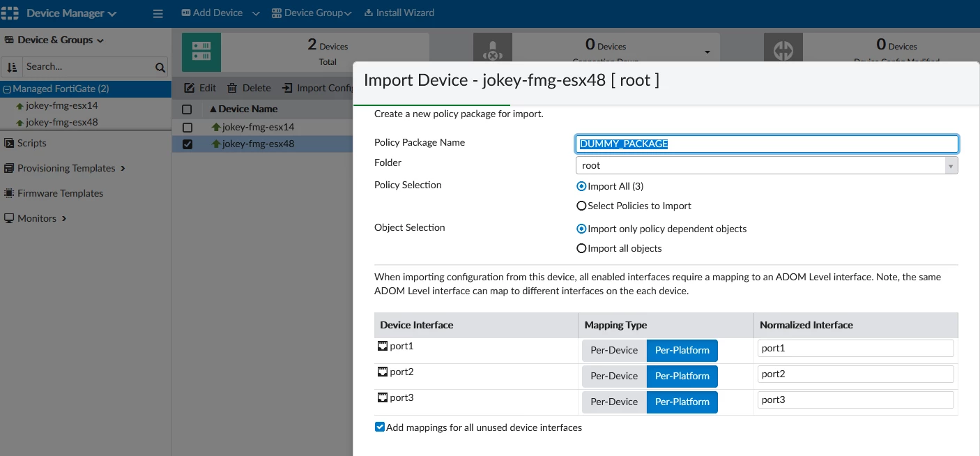Set port1 mapping to Per-Device

pos(614,350)
